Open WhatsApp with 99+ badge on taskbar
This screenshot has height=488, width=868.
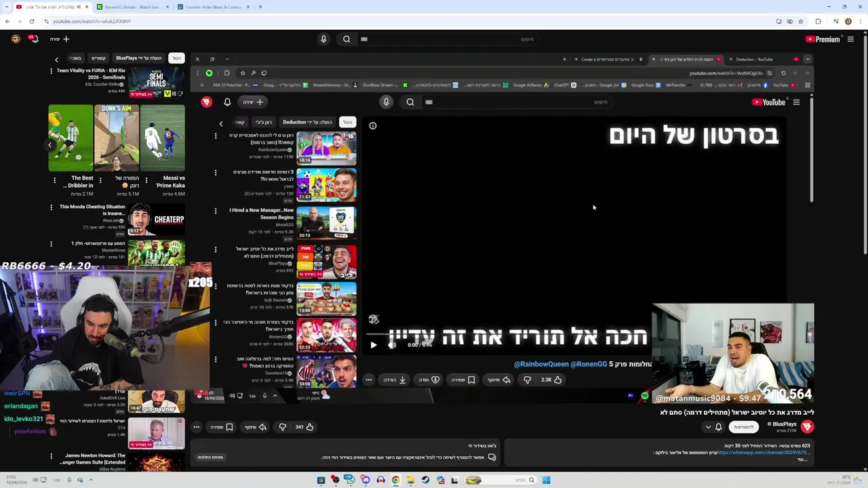(x=350, y=480)
